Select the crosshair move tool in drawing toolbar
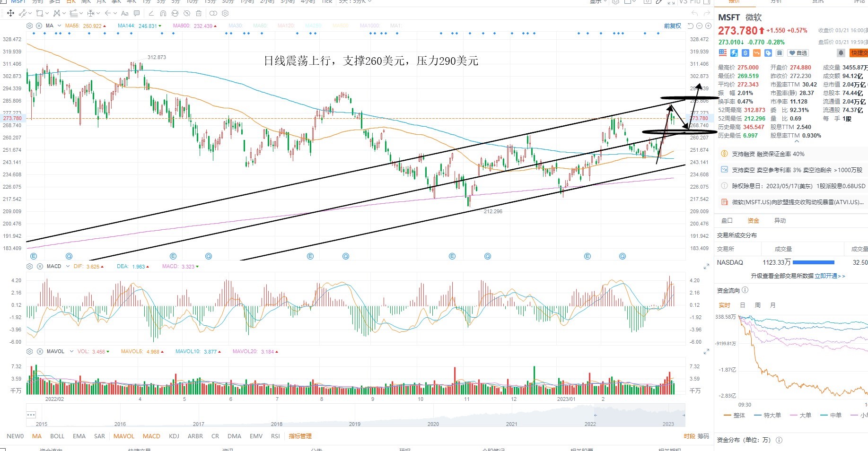The height and width of the screenshot is (451, 868). click(10, 13)
